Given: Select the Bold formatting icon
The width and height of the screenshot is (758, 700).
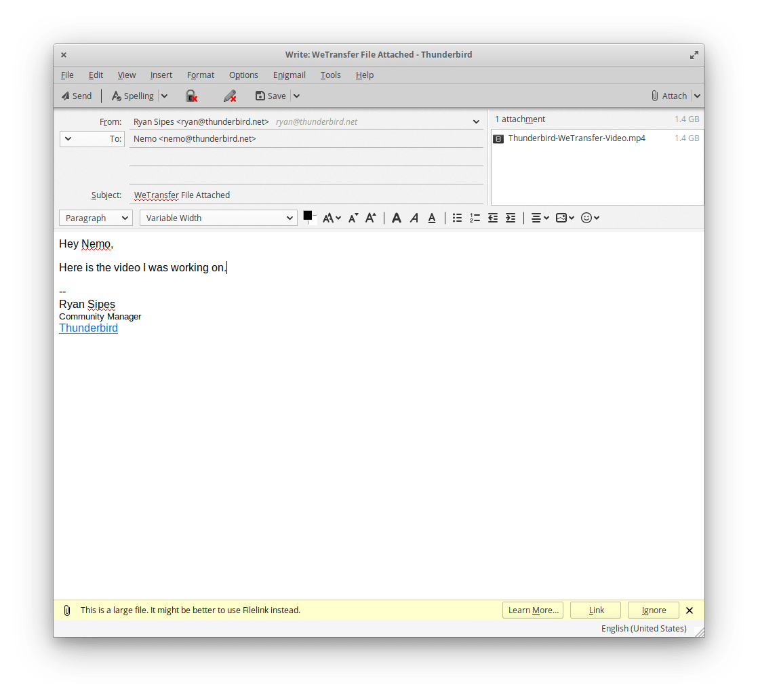Looking at the screenshot, I should [397, 218].
